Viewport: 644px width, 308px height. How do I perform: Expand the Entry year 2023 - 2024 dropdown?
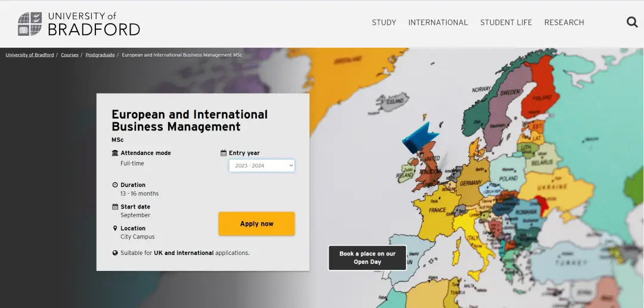[x=262, y=166]
